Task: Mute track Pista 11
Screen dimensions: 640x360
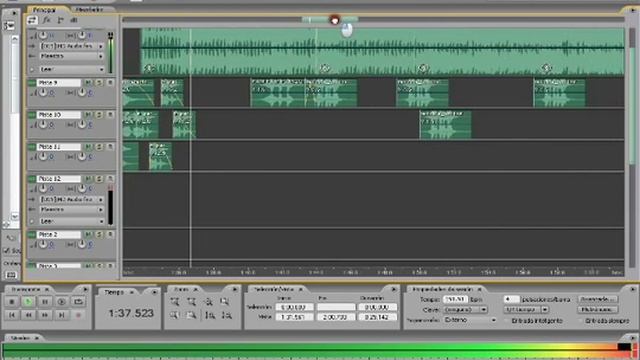Action: (88, 147)
